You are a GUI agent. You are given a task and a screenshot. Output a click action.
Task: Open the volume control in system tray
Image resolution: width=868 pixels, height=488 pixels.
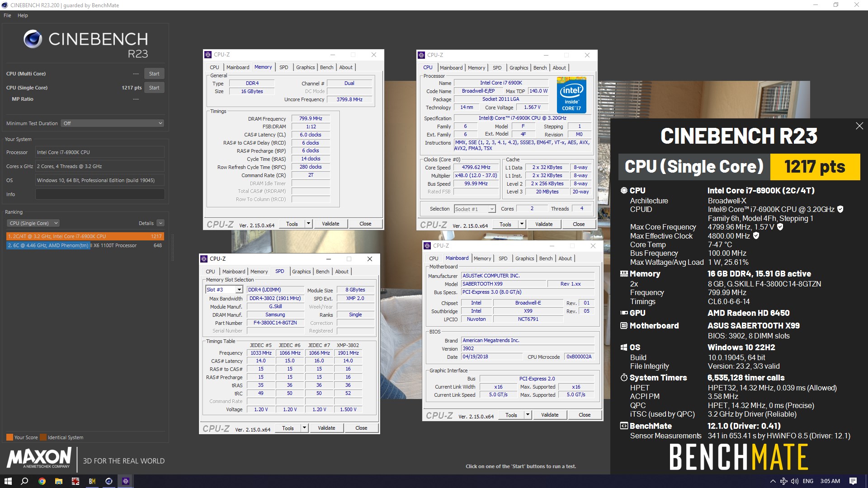tap(795, 481)
